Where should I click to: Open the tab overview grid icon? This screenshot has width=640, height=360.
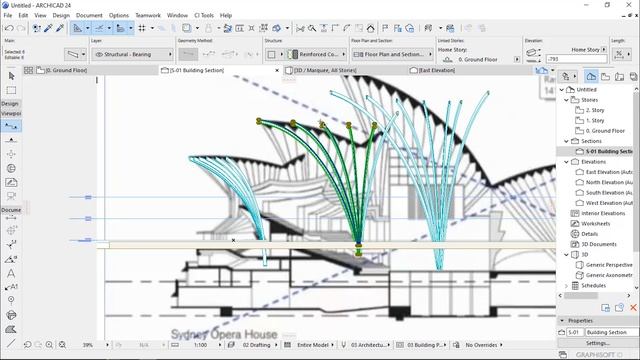pyautogui.click(x=28, y=70)
